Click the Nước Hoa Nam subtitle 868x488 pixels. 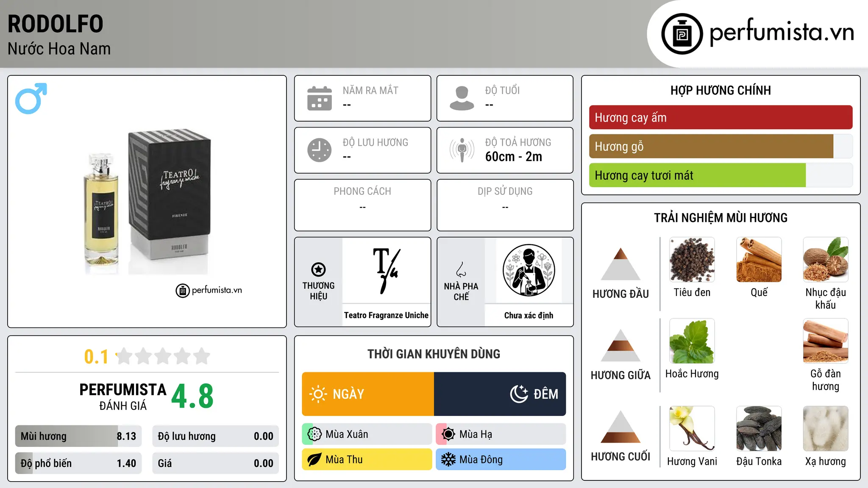tap(59, 49)
